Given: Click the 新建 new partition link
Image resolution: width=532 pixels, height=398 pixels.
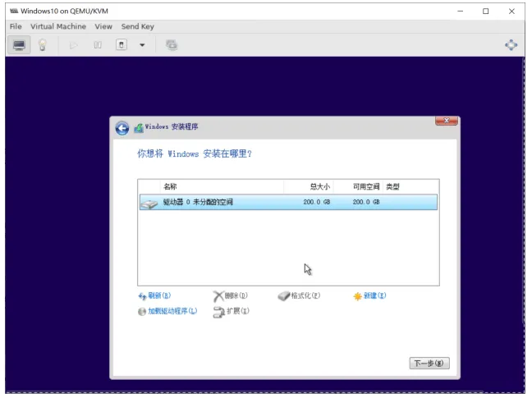Looking at the screenshot, I should click(x=369, y=296).
